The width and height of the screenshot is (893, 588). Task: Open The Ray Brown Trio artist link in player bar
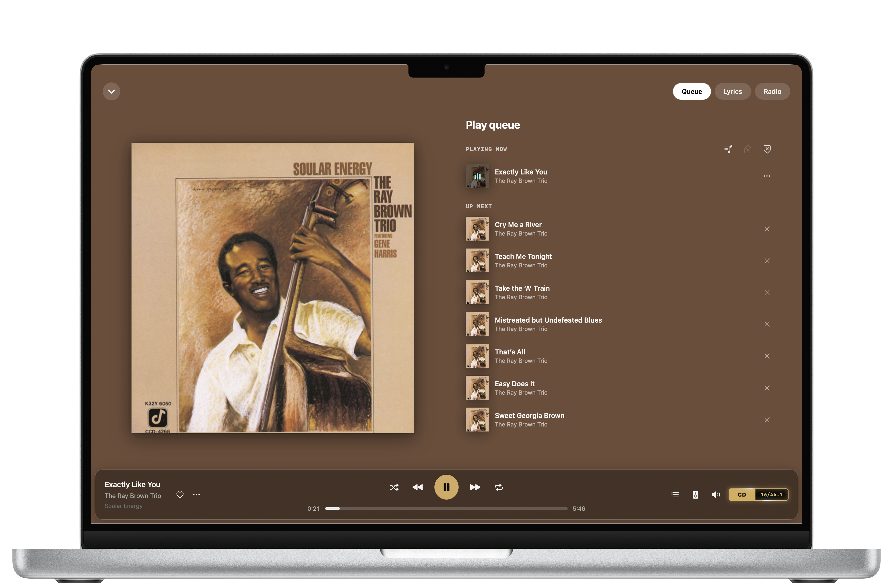133,496
